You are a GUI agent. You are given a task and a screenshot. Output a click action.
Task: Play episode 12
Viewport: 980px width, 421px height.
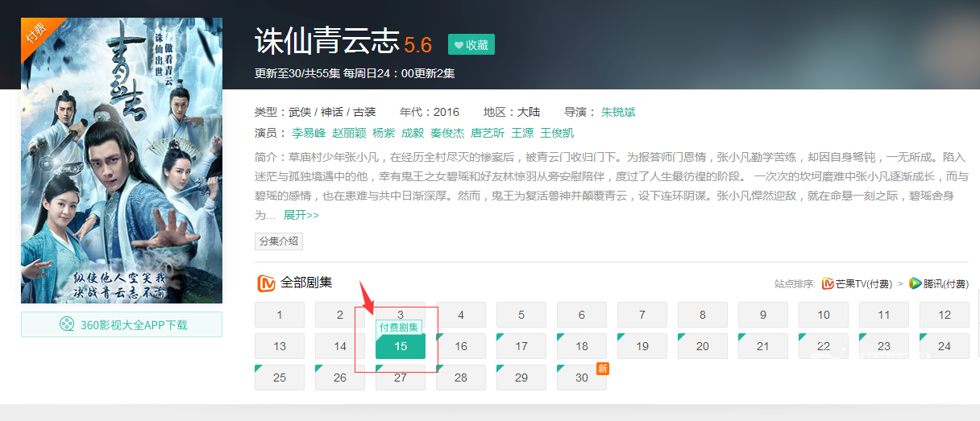tap(945, 315)
